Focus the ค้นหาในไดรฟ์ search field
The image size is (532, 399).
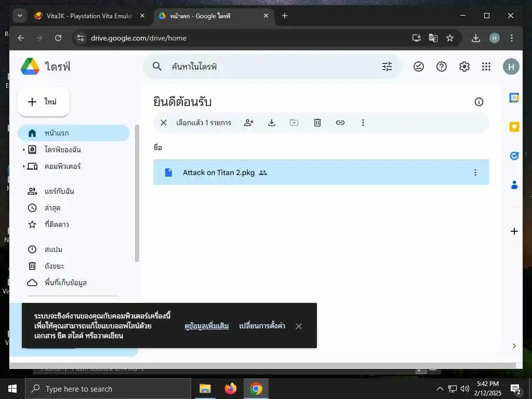pyautogui.click(x=271, y=66)
